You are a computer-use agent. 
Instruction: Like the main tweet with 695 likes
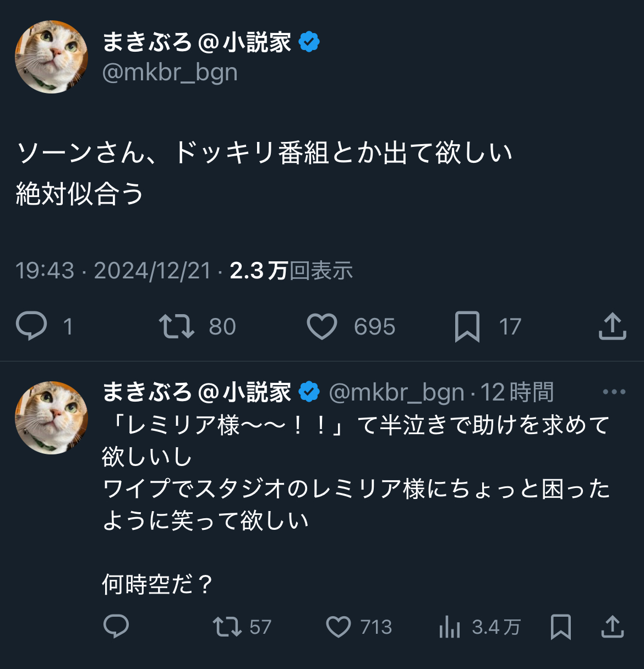click(322, 326)
